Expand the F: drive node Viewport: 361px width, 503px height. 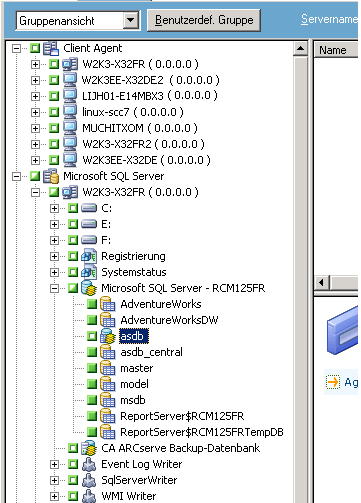coord(54,240)
